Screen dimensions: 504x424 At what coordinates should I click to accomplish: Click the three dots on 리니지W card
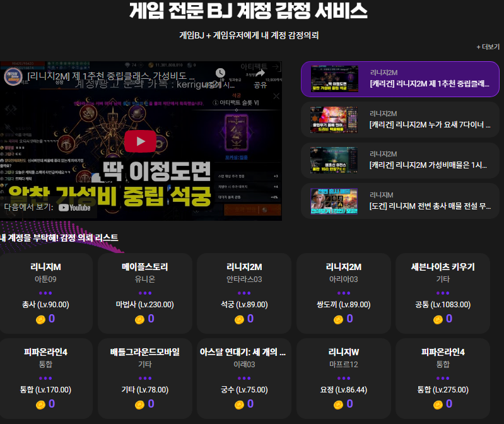(344, 379)
